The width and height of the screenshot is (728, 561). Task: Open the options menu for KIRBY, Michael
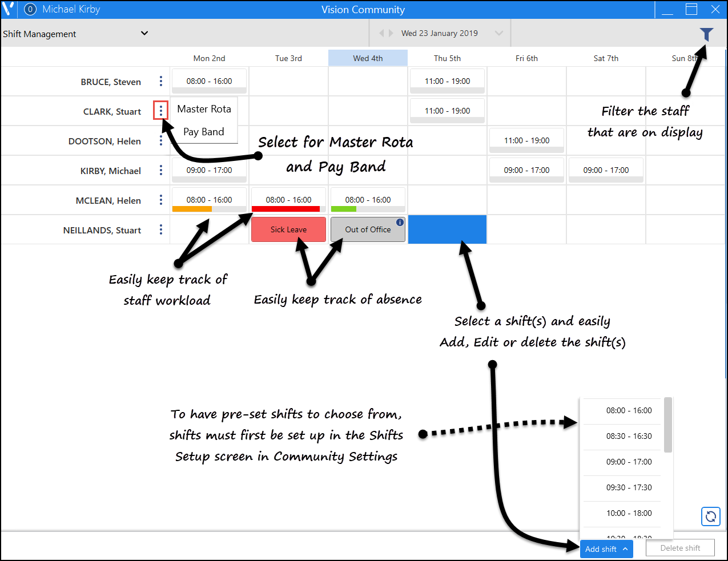click(x=161, y=170)
